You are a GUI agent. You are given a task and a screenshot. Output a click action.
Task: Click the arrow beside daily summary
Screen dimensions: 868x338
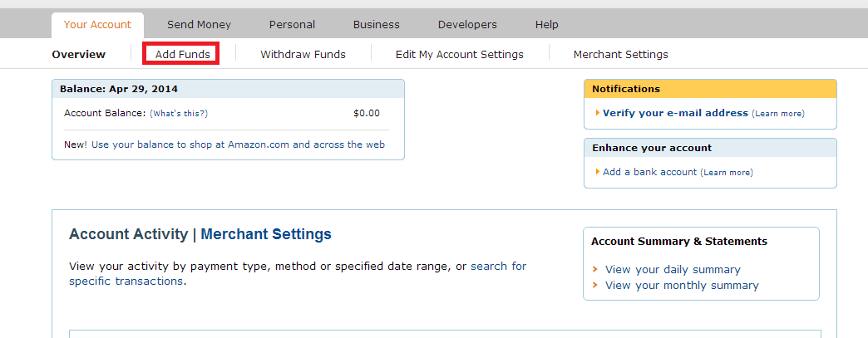(594, 269)
